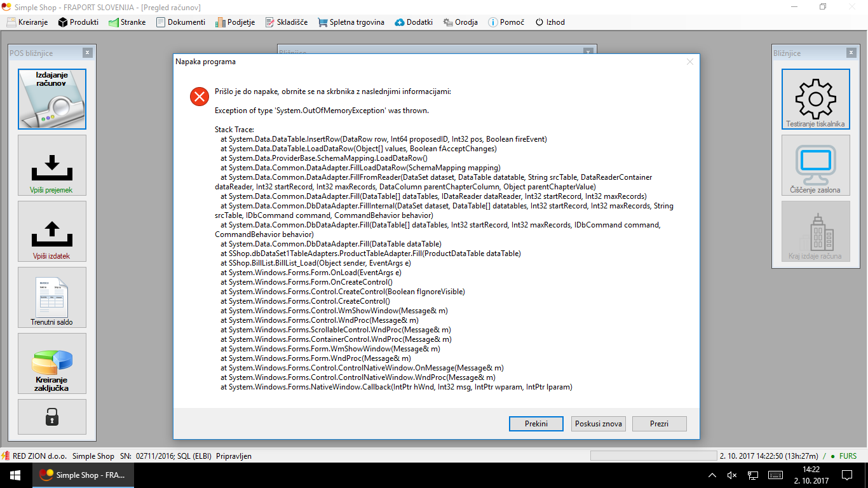Click the Prekini button

click(536, 424)
